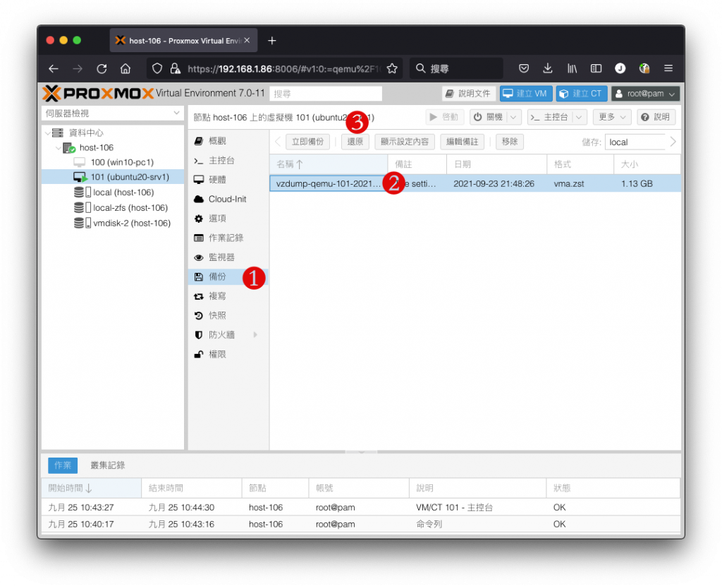The image size is (722, 588).
Task: Toggle the browser sidebar icon
Action: click(x=596, y=68)
